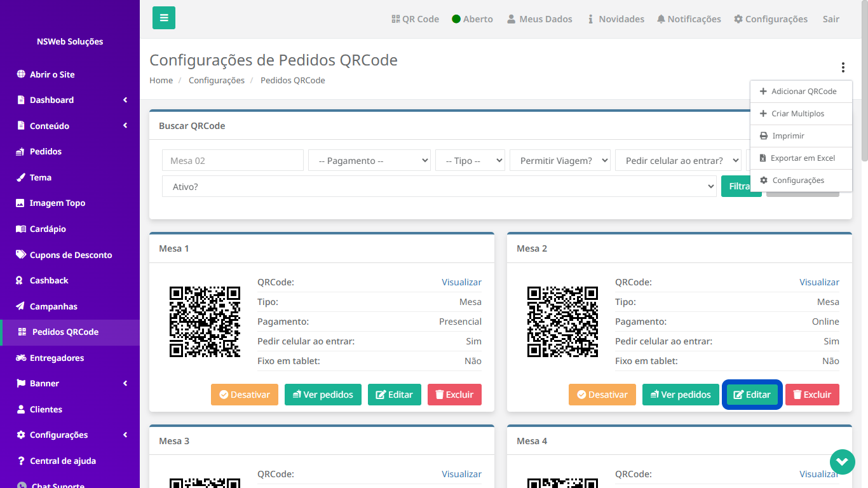Open the Permitir Viagem dropdown

(x=560, y=161)
